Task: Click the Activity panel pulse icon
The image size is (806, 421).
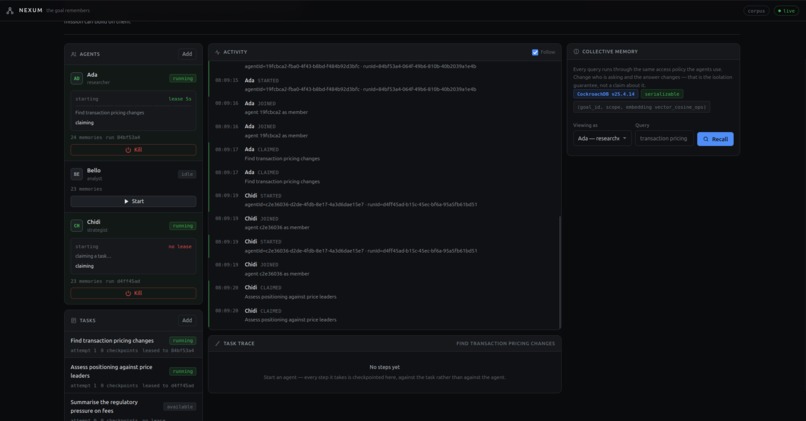Action: tap(217, 52)
